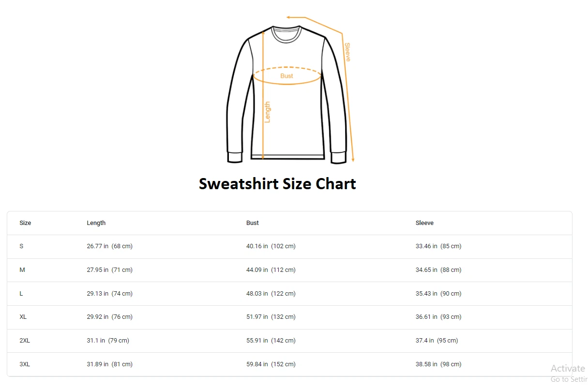This screenshot has width=588, height=389.
Task: Click the 26.77 in (68 cm) length cell
Action: pos(109,246)
